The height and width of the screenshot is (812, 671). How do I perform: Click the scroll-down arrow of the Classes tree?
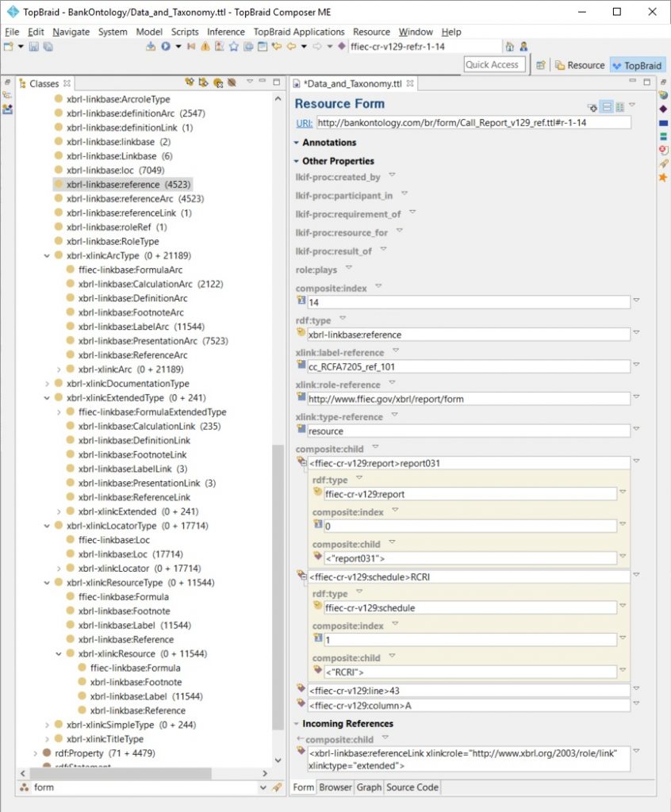278,760
